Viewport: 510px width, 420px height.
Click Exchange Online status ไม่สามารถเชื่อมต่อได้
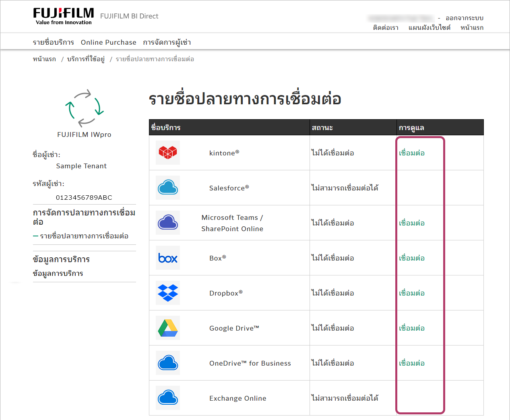pyautogui.click(x=345, y=398)
